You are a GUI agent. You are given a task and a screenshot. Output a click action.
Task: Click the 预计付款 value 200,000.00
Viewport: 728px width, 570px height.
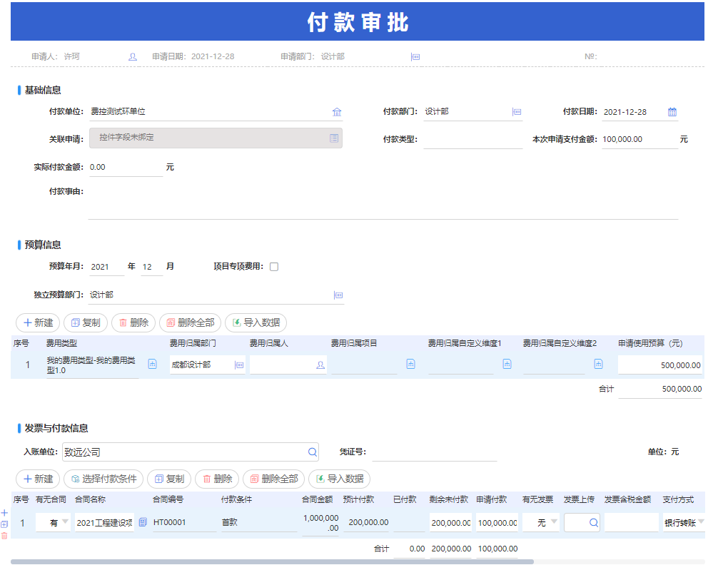pyautogui.click(x=368, y=522)
